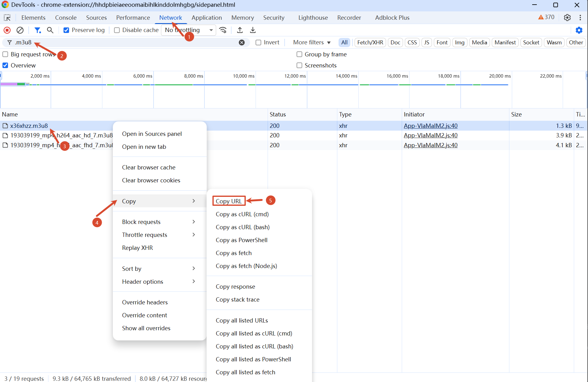Filter by Fetch/XHR type
Viewport: 588px width, 382px height.
[370, 43]
